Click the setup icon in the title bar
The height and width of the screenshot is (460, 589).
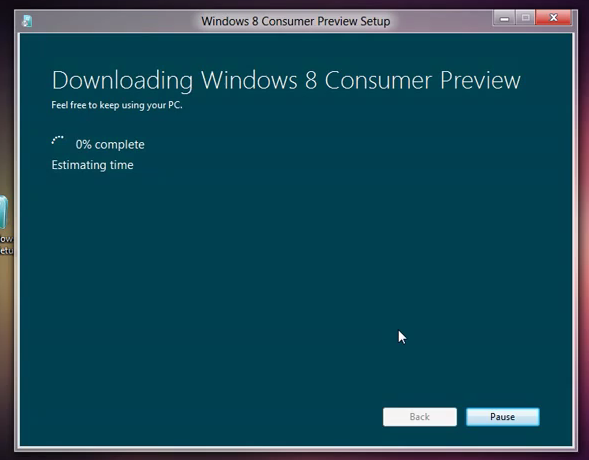coord(27,21)
